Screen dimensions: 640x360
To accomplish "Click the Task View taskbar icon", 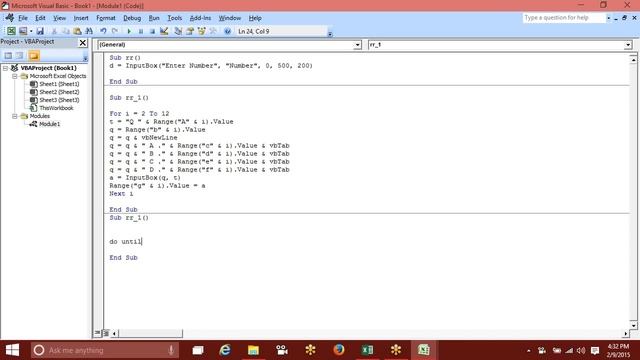I will (198, 350).
